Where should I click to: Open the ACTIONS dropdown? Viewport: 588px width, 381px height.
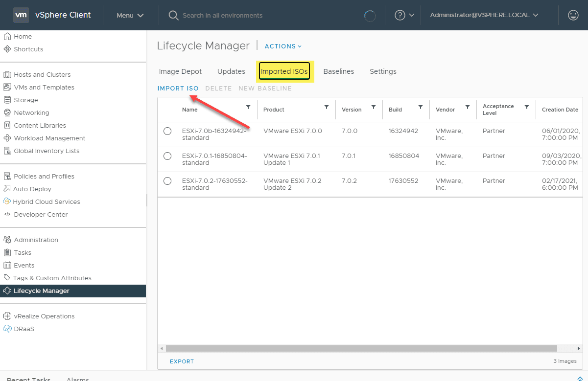(283, 46)
